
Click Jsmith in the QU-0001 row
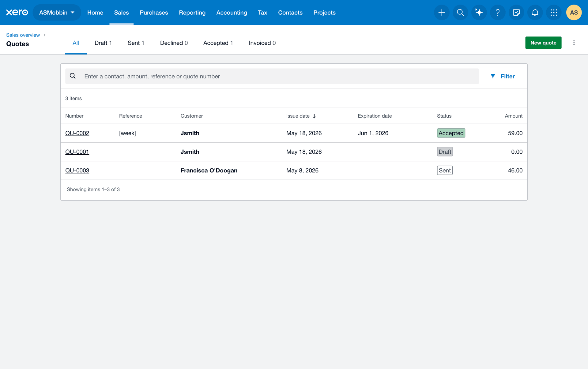click(x=190, y=152)
